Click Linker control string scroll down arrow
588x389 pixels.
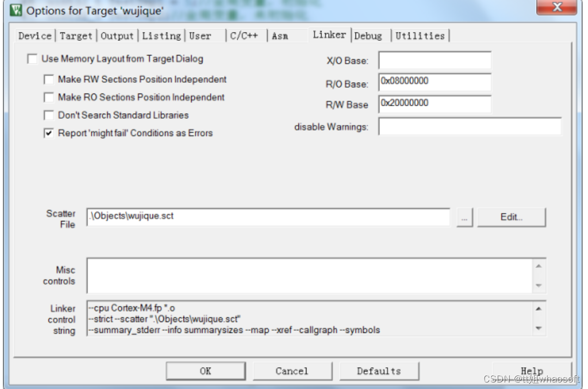click(539, 328)
